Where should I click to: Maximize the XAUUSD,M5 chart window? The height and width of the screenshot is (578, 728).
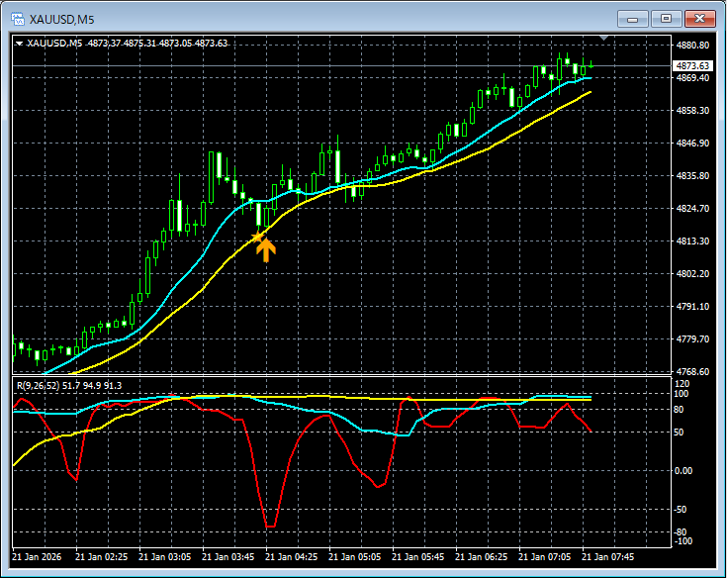pos(667,19)
